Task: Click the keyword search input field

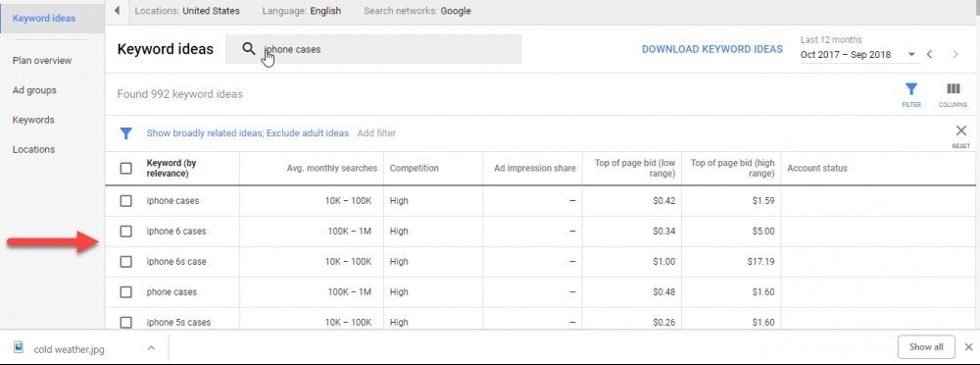Action: 373,49
